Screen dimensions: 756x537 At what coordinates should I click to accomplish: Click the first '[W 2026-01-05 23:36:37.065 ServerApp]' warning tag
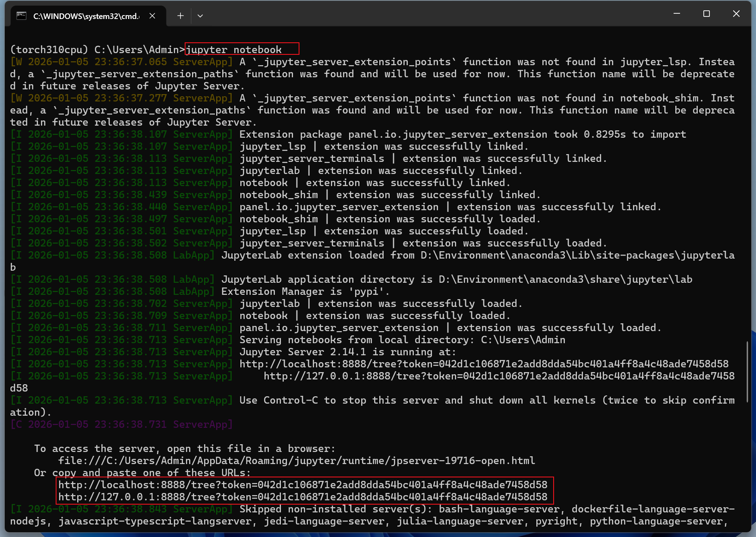[x=121, y=62]
